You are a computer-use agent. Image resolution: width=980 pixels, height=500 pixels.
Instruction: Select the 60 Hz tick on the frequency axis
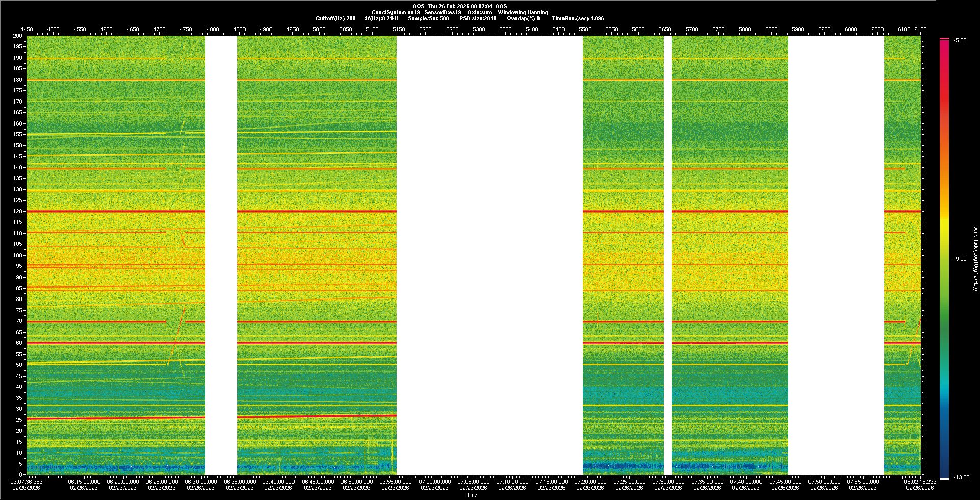click(x=19, y=343)
